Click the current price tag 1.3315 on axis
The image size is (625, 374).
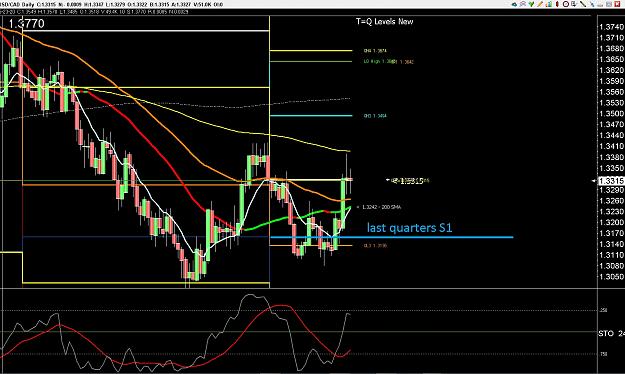point(611,181)
